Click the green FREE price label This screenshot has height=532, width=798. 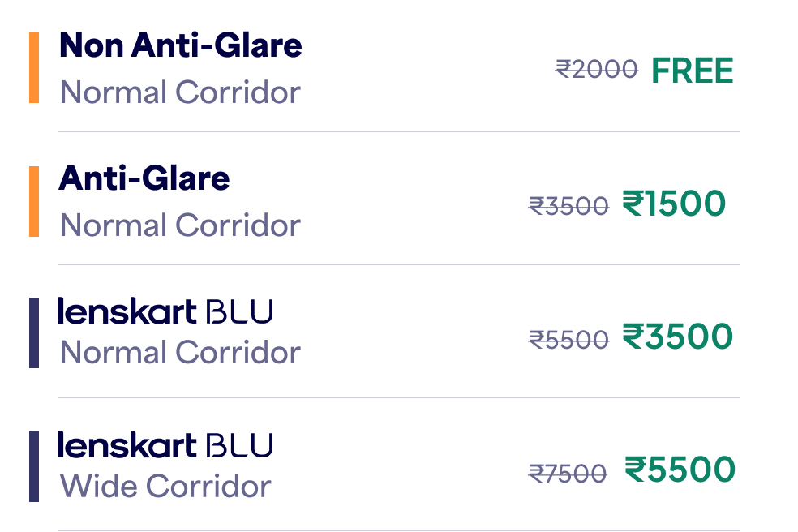[x=693, y=71]
